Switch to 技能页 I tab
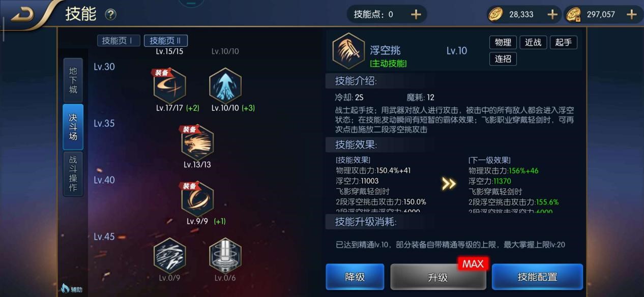The height and width of the screenshot is (297, 644). [118, 41]
